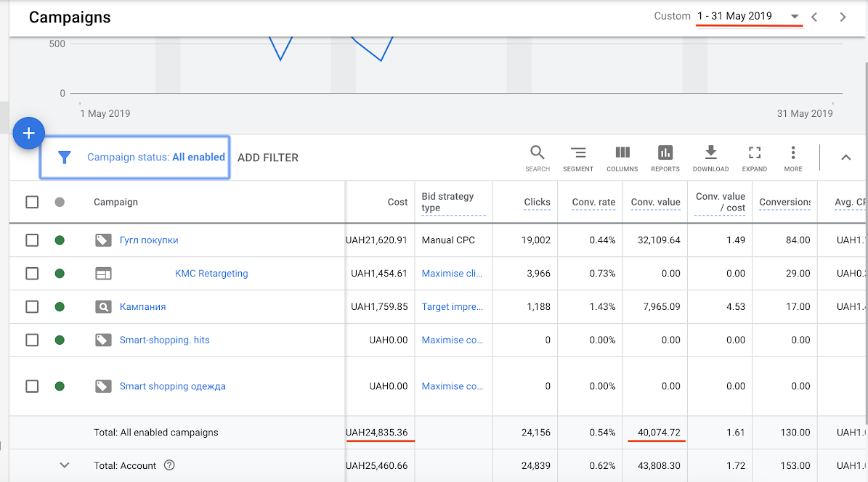
Task: Click the funnel filter icon
Action: [65, 158]
